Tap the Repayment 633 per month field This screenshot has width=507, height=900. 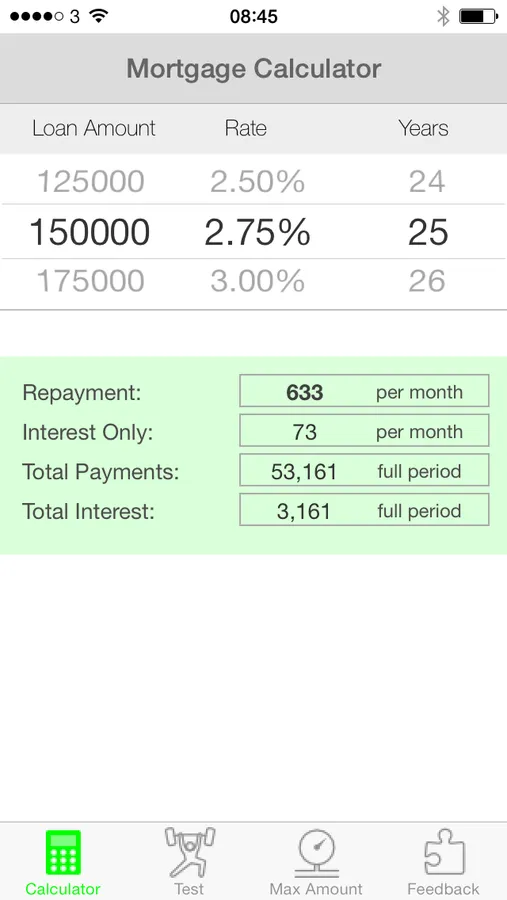[364, 391]
